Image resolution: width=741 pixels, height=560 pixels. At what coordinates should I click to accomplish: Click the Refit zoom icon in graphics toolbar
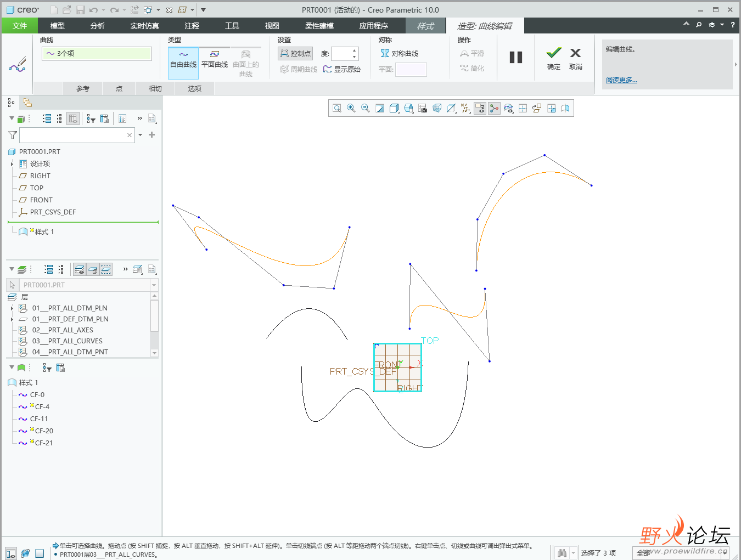(x=337, y=109)
